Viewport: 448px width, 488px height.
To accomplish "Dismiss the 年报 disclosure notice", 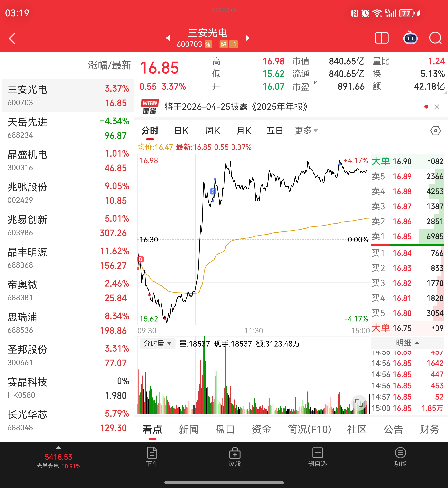I will (437, 107).
